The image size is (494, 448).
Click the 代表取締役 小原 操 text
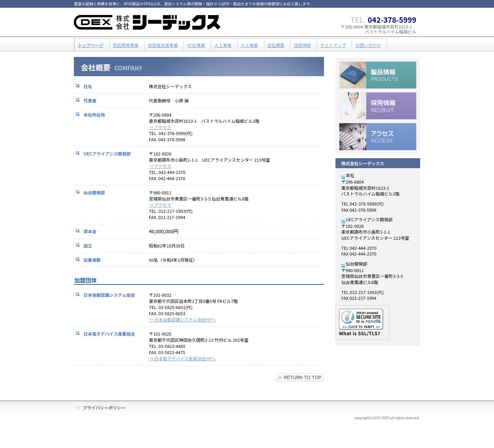coord(169,101)
